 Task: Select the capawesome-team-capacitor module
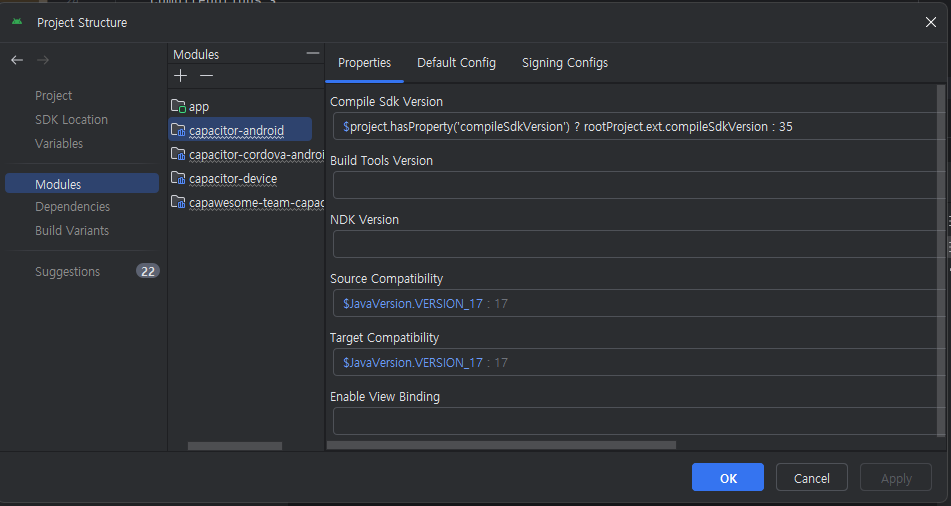click(257, 203)
